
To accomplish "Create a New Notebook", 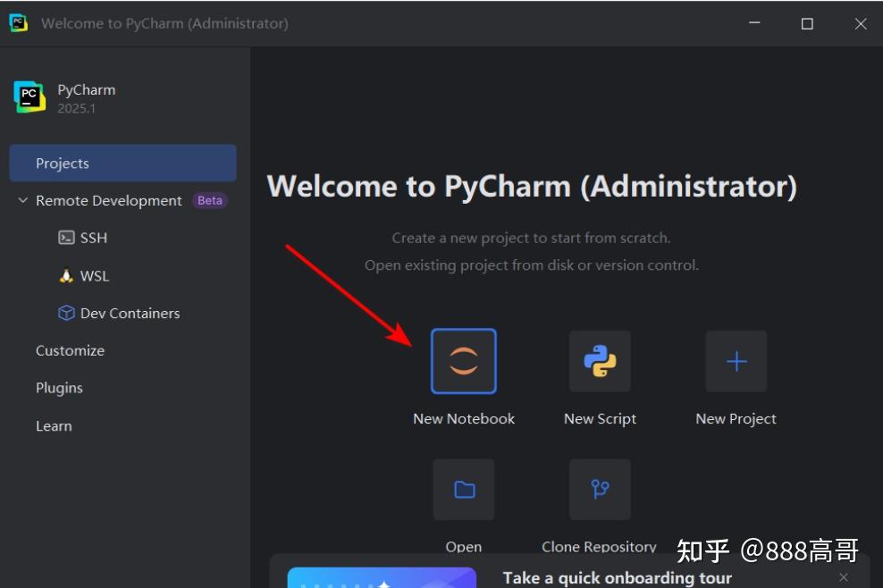I will click(463, 361).
